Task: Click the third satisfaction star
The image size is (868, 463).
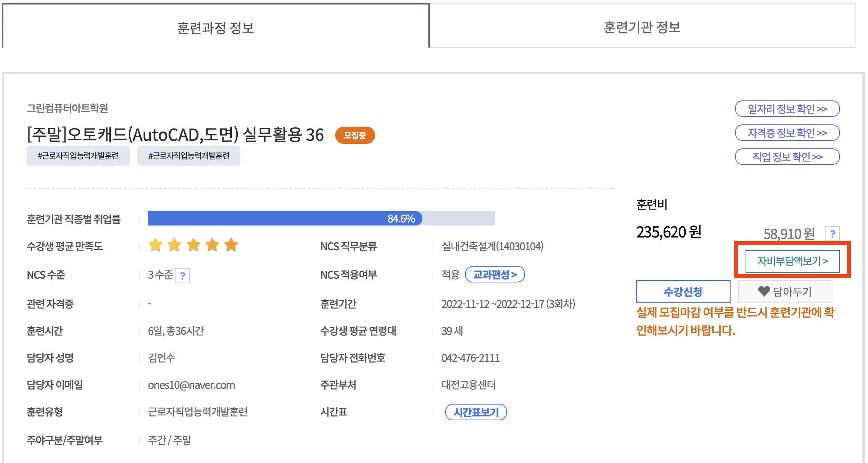Action: tap(193, 245)
